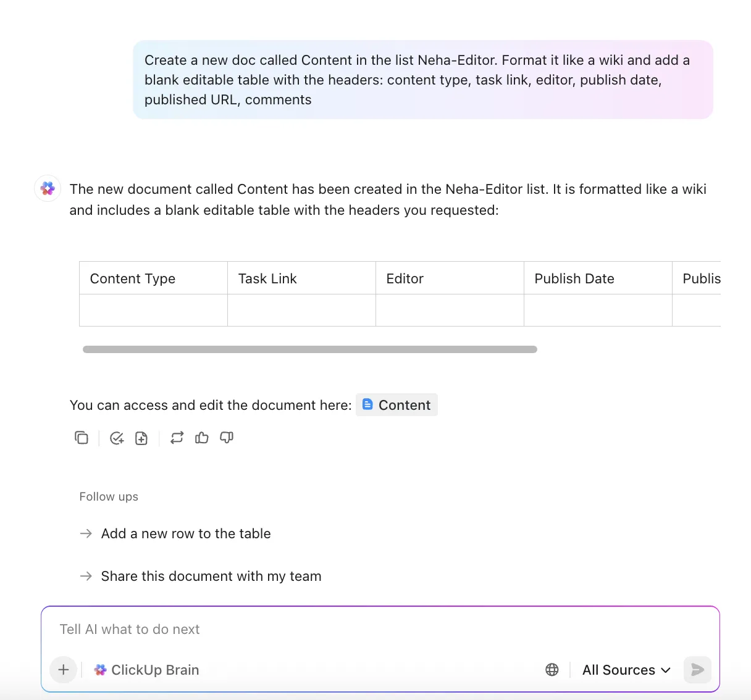Image resolution: width=751 pixels, height=700 pixels.
Task: Create a task from the response
Action: (x=117, y=438)
